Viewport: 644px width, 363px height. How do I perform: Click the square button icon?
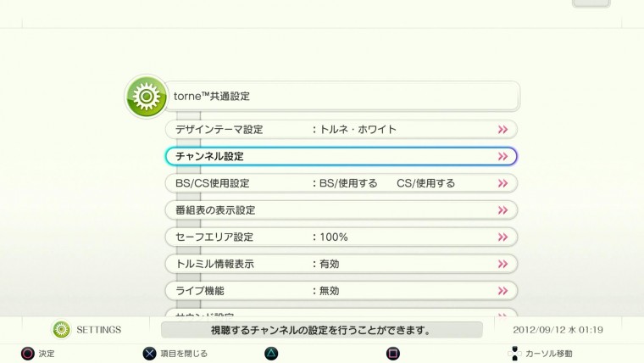[392, 353]
